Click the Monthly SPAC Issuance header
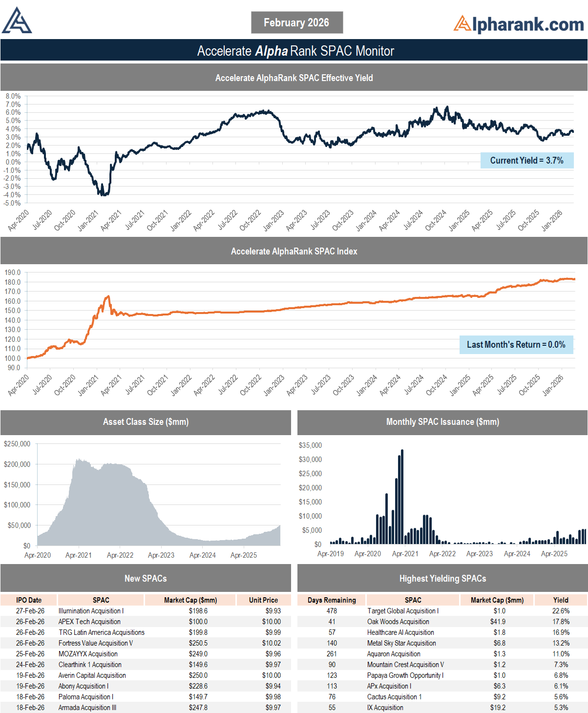The height and width of the screenshot is (713, 588). (x=442, y=422)
